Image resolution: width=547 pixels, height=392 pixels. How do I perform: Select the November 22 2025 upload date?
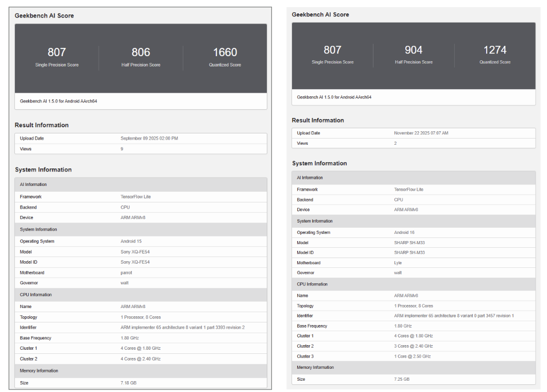421,133
